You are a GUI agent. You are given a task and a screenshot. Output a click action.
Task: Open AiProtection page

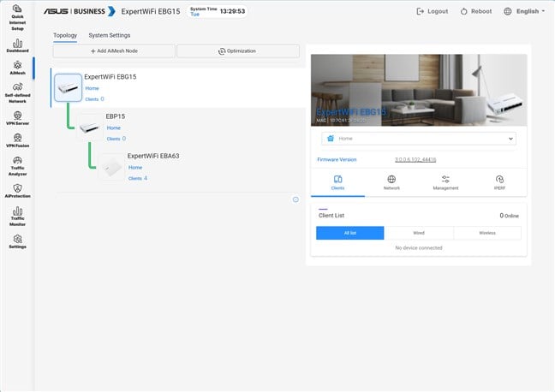(17, 191)
